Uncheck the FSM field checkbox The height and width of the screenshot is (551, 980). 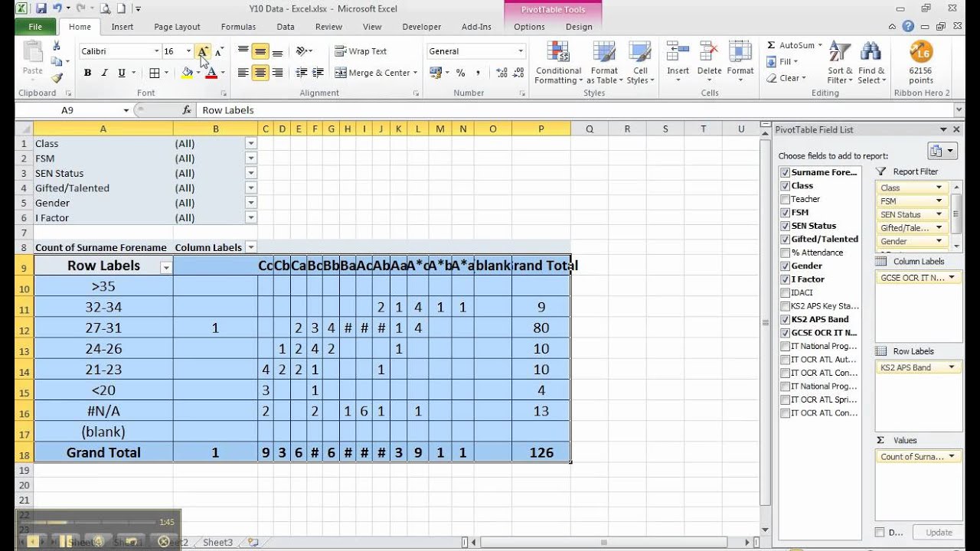(x=785, y=213)
